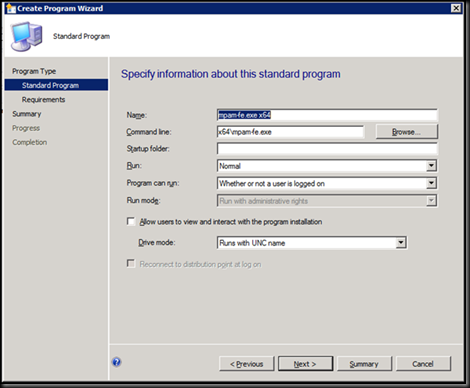Expand the Drive mode dropdown
This screenshot has height=388, width=470.
401,243
